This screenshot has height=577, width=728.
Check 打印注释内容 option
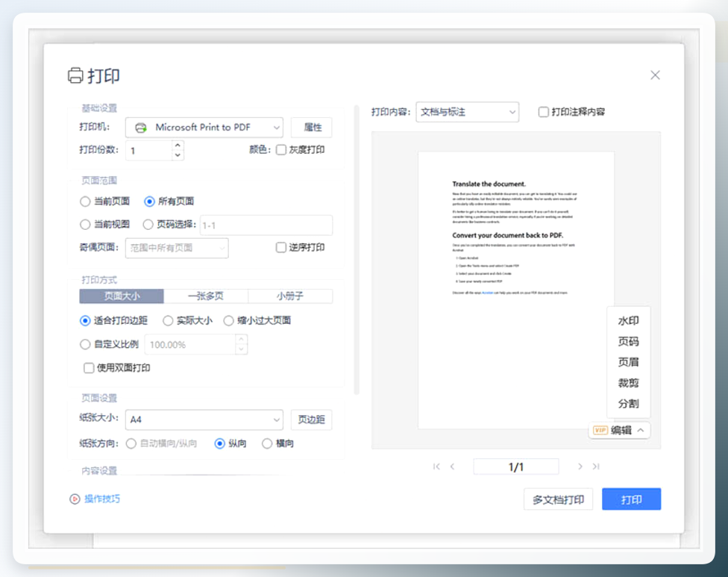543,112
